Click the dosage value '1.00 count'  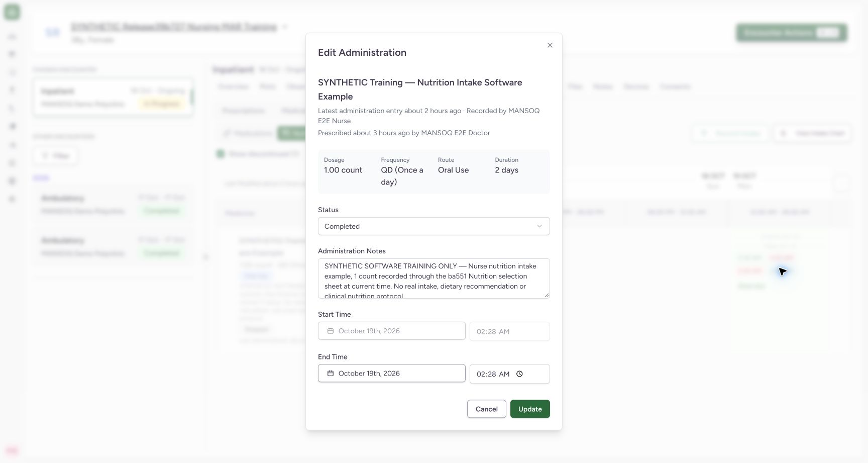coord(343,170)
